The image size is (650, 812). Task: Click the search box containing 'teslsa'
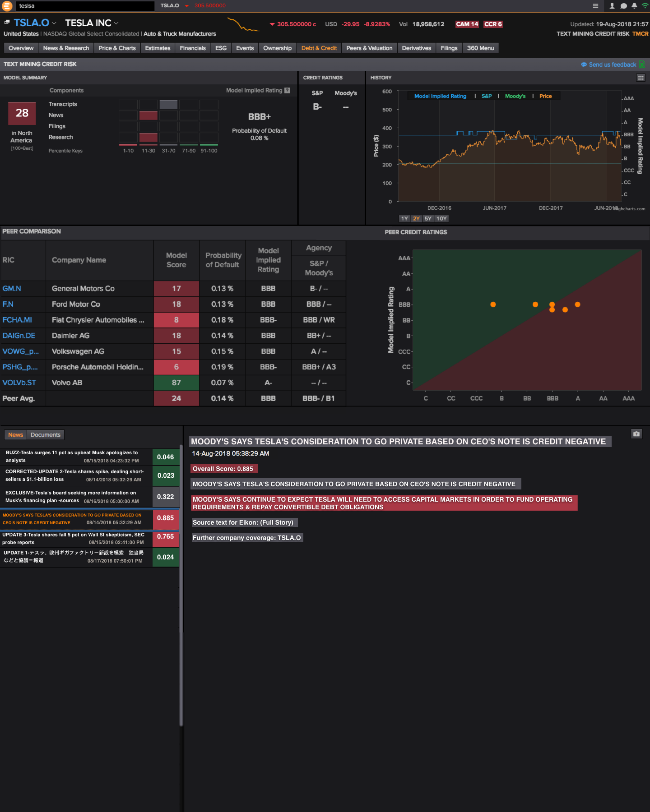[85, 6]
